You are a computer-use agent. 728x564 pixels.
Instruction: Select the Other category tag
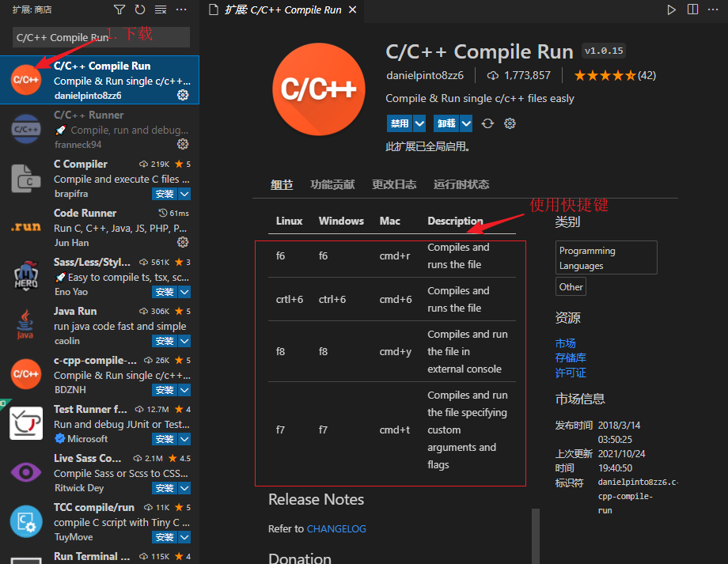[571, 287]
